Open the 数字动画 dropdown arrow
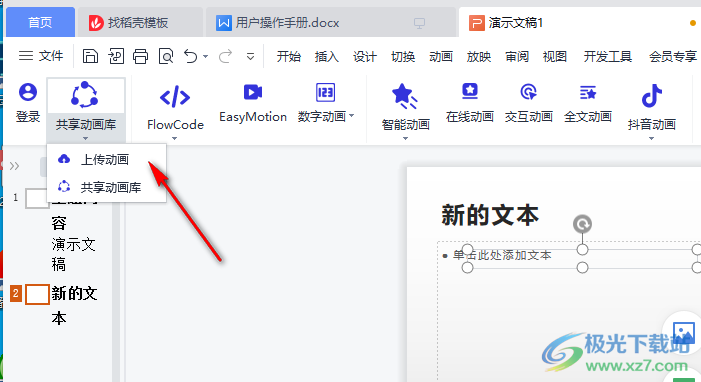701x382 pixels. (x=351, y=116)
